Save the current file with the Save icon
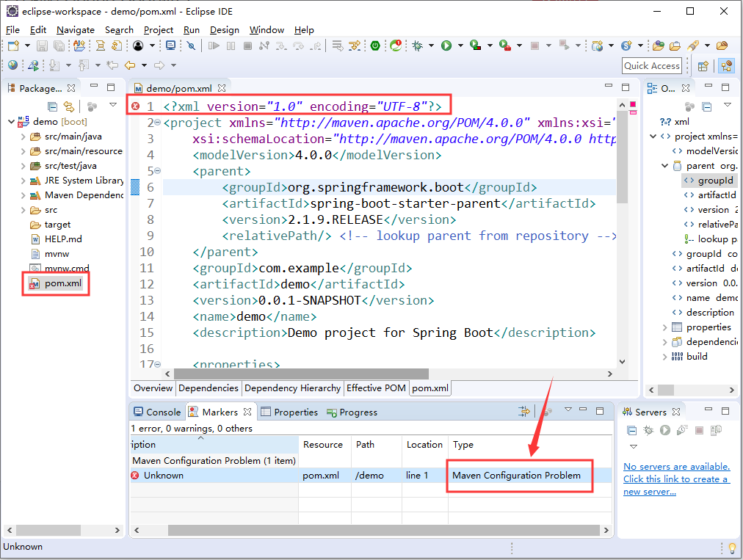The width and height of the screenshot is (743, 560). pos(42,46)
